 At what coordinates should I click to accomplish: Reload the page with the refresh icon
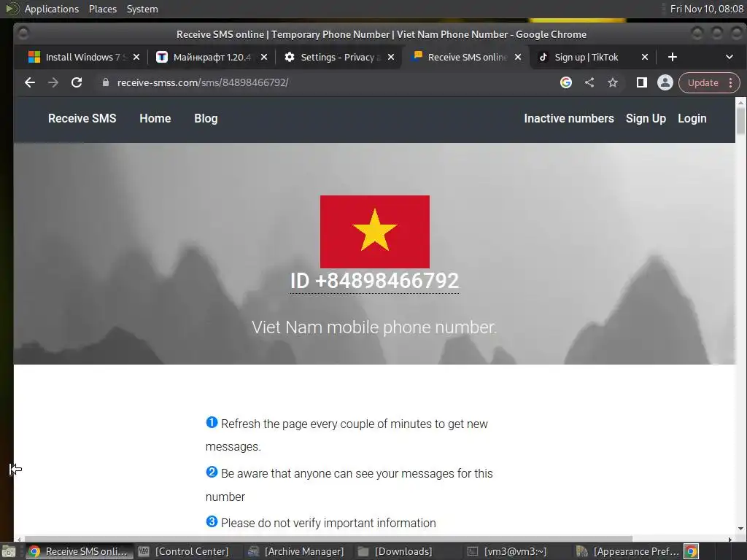click(x=77, y=82)
